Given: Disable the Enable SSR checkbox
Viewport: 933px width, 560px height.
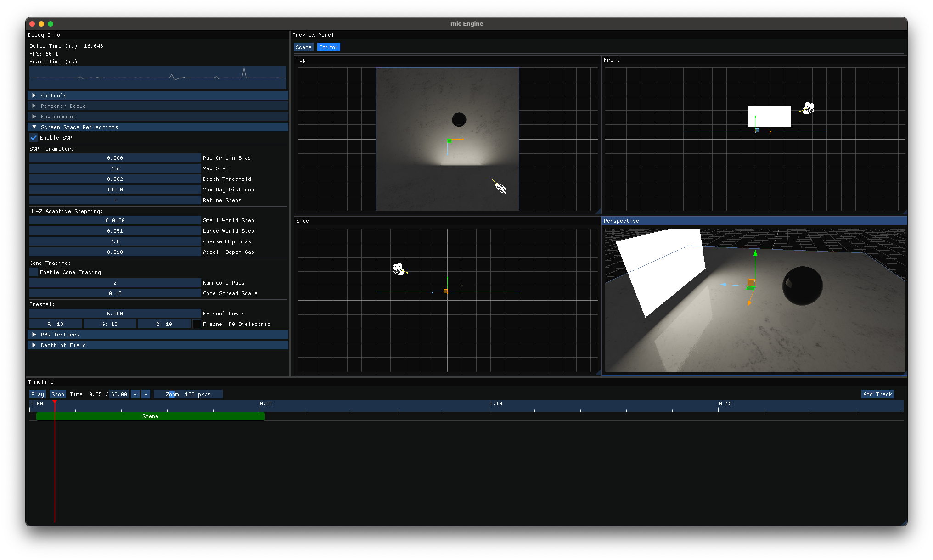Looking at the screenshot, I should [34, 138].
